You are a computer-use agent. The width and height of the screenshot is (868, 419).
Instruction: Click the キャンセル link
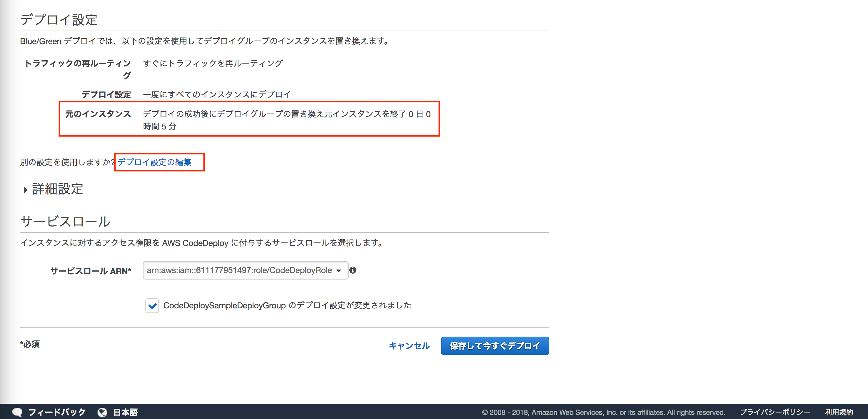tap(409, 346)
